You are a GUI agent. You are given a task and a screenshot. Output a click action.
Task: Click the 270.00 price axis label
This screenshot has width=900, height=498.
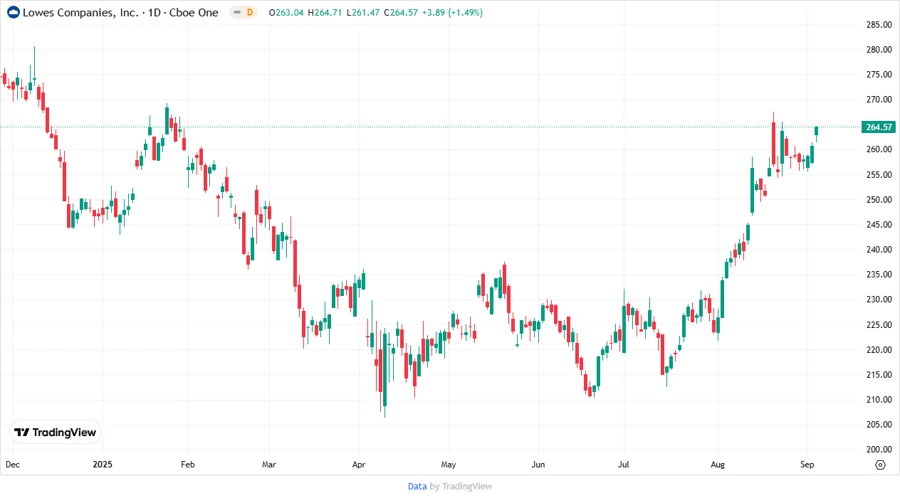[879, 99]
